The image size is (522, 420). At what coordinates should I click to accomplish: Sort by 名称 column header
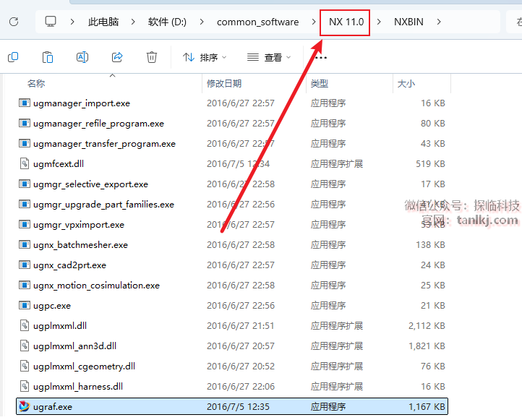pos(36,84)
